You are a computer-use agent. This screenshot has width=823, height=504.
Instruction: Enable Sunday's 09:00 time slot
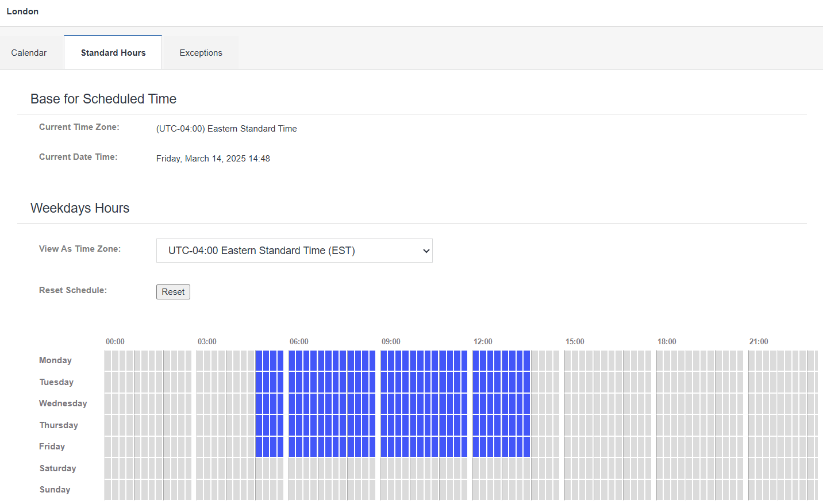click(x=384, y=490)
